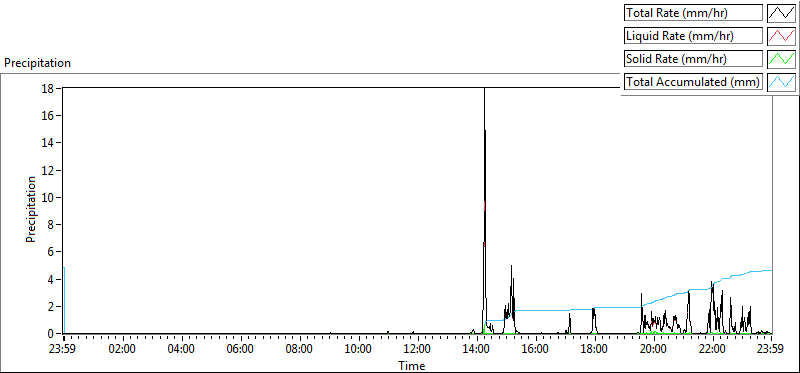Screen dimensions: 800x373
Task: Click the Liquid Rate red line icon
Action: tap(781, 36)
